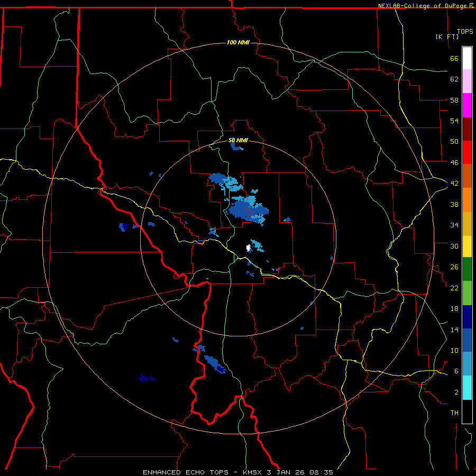Click the "42" legend value
Image resolution: width=476 pixels, height=476 pixels.
[x=454, y=184]
